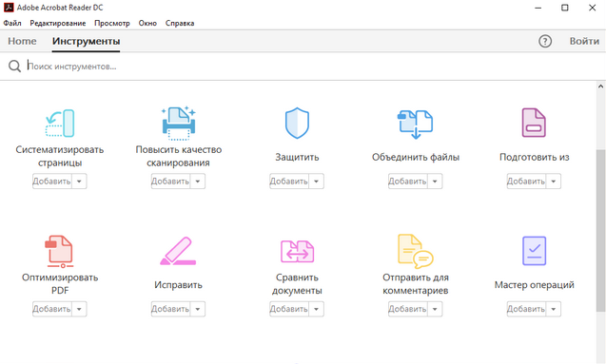
Task: Click the scrollbar up arrow
Action: (x=600, y=86)
